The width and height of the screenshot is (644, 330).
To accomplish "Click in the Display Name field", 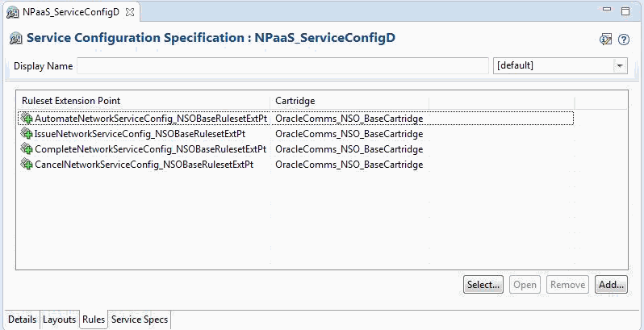I will tap(282, 65).
